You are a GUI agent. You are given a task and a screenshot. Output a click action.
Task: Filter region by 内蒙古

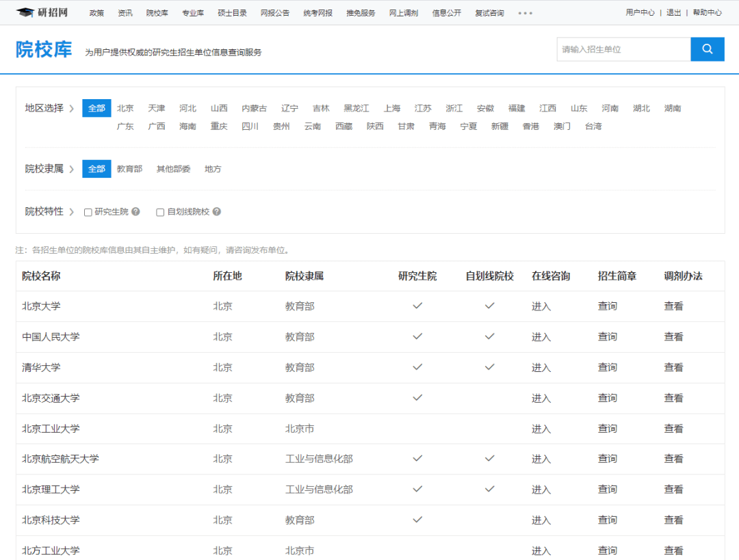[x=255, y=108]
